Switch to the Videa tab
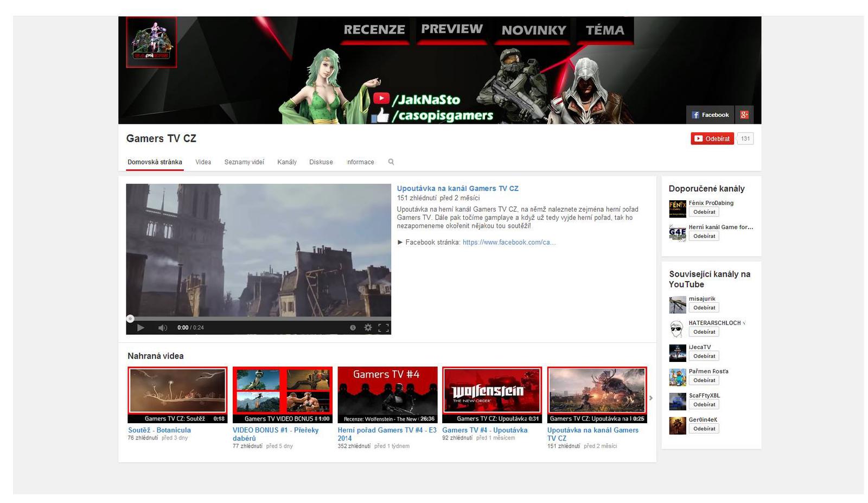This screenshot has width=868, height=503. pos(203,162)
